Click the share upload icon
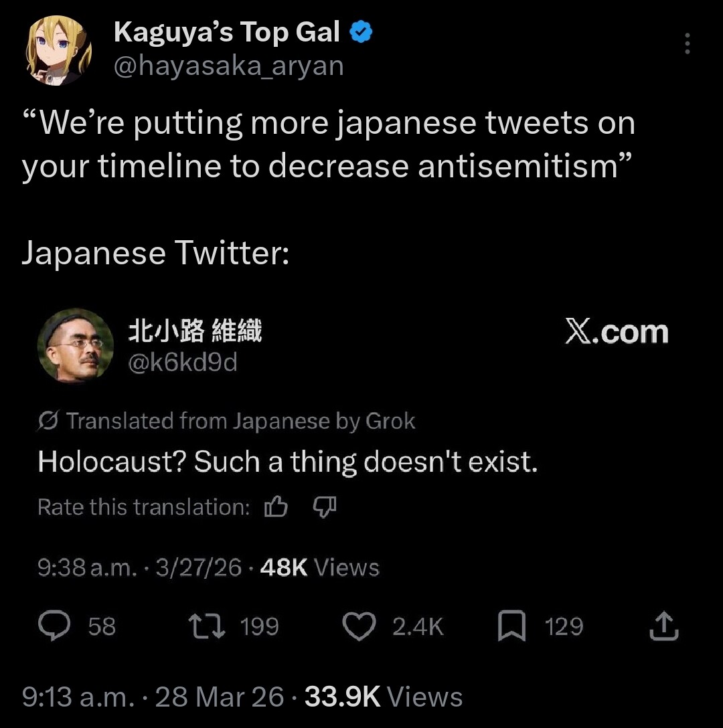 click(x=665, y=627)
